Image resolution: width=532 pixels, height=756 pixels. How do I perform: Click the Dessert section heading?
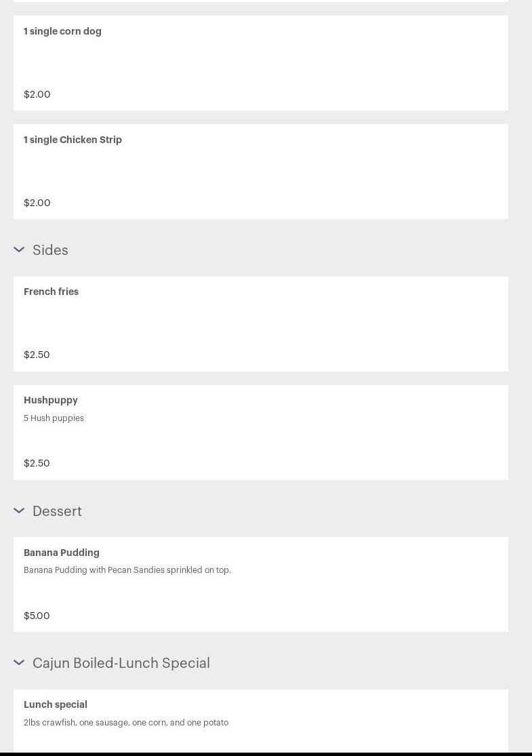(x=57, y=511)
